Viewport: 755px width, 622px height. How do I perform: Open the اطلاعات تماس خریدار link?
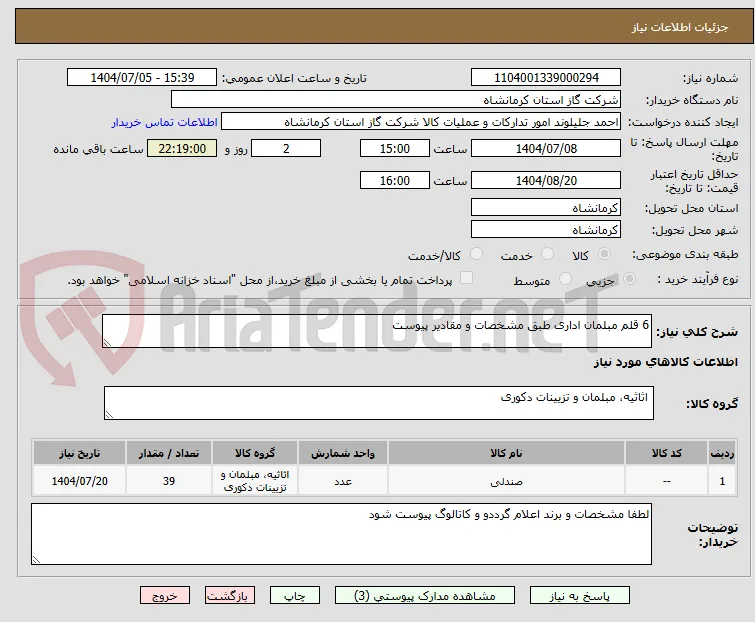coord(165,122)
